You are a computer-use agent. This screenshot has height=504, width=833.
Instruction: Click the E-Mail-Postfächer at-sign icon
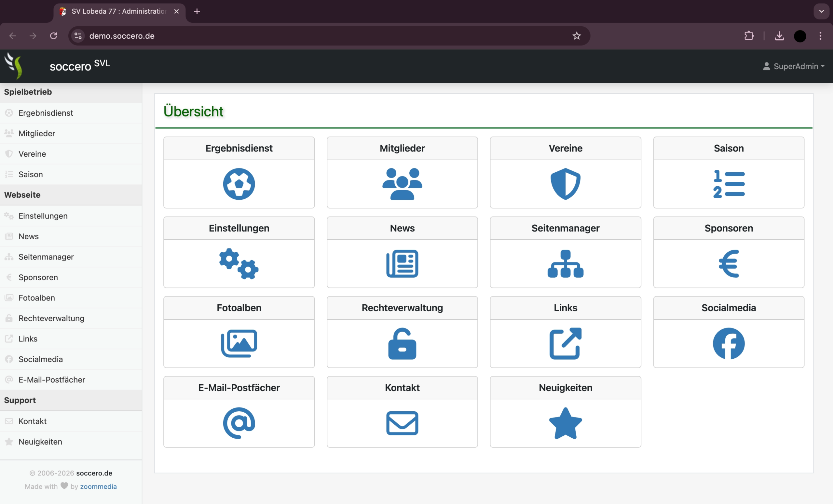(239, 424)
